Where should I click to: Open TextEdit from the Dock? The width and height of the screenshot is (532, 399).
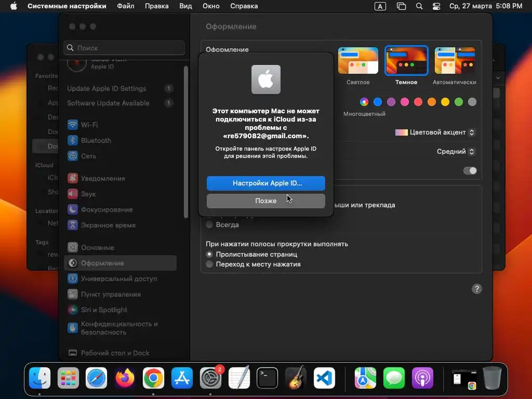coord(239,378)
